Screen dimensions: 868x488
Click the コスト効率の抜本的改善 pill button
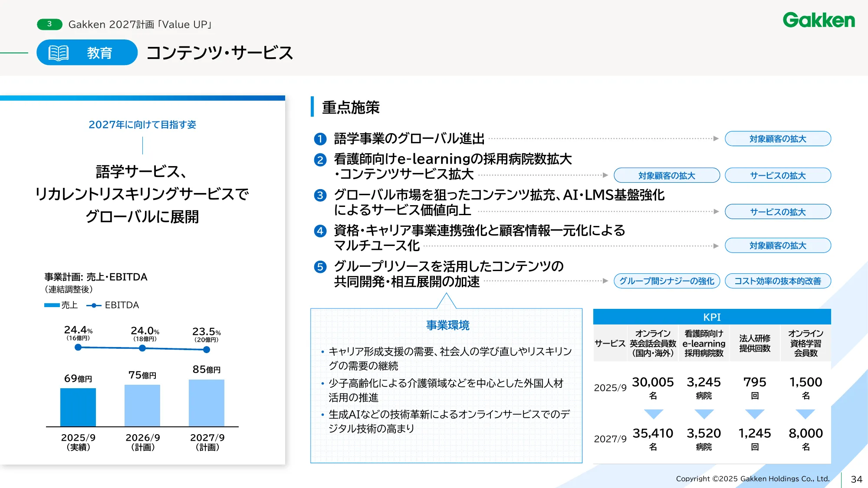tap(777, 281)
